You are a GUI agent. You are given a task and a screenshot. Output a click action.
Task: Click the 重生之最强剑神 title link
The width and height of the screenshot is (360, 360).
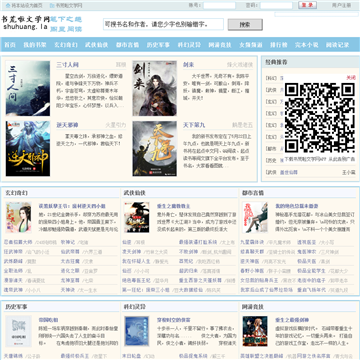pyautogui.click(x=292, y=320)
